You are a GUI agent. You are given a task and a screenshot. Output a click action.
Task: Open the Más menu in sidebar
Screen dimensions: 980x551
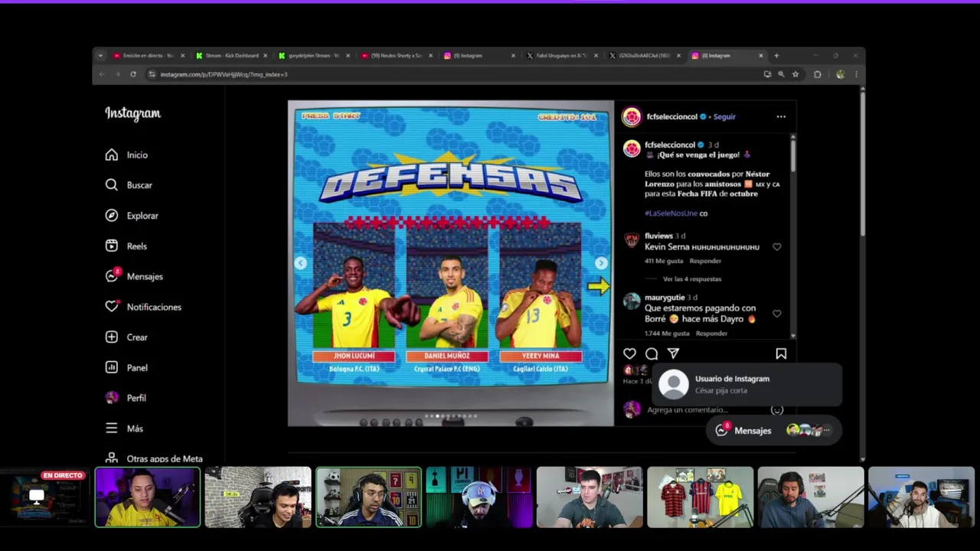pyautogui.click(x=124, y=429)
